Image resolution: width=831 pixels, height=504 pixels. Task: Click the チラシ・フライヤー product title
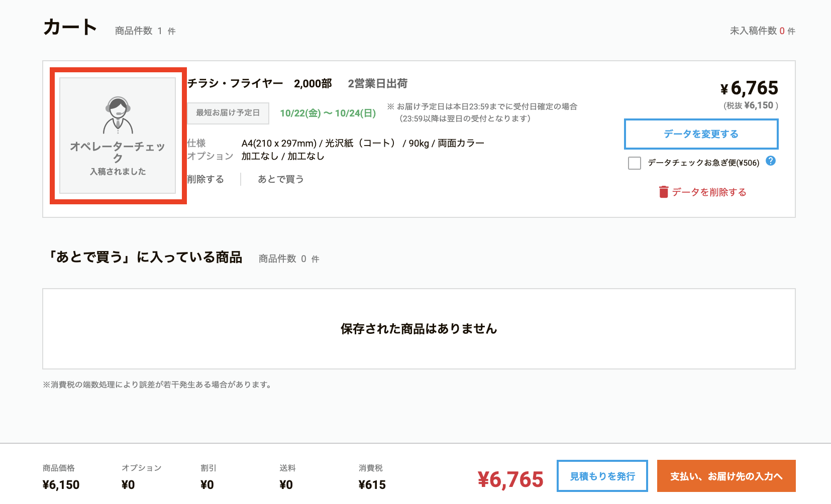pyautogui.click(x=235, y=83)
